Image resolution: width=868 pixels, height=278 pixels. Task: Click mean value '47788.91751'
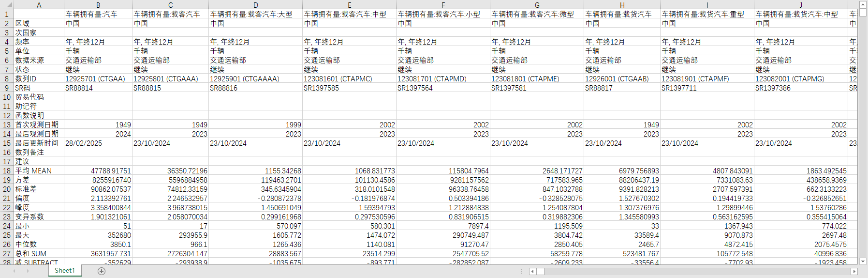coord(98,170)
